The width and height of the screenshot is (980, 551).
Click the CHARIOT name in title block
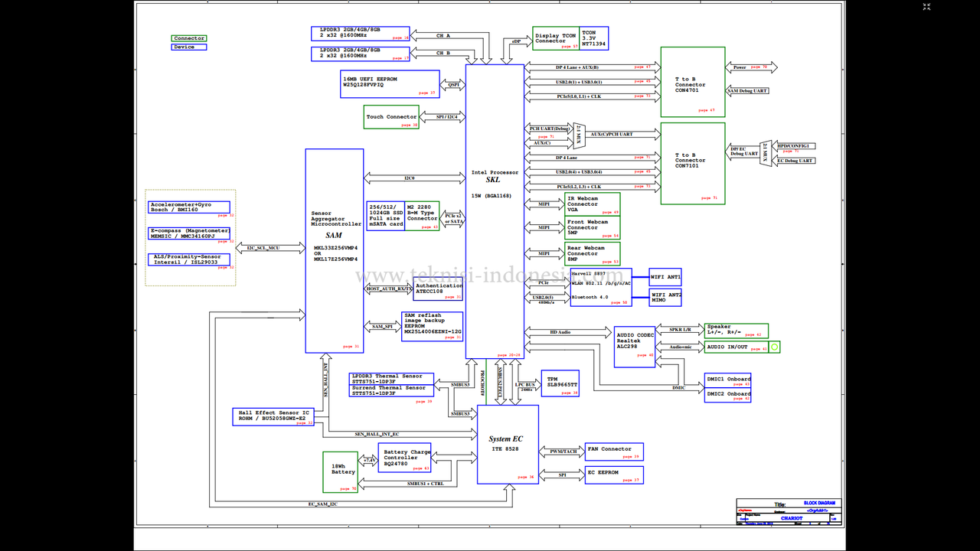point(792,518)
